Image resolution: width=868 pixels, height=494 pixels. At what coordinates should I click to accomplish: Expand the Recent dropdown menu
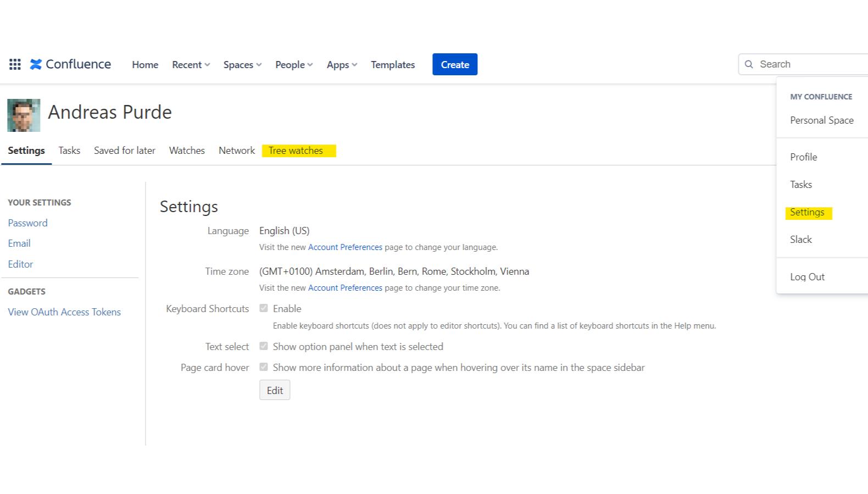191,65
